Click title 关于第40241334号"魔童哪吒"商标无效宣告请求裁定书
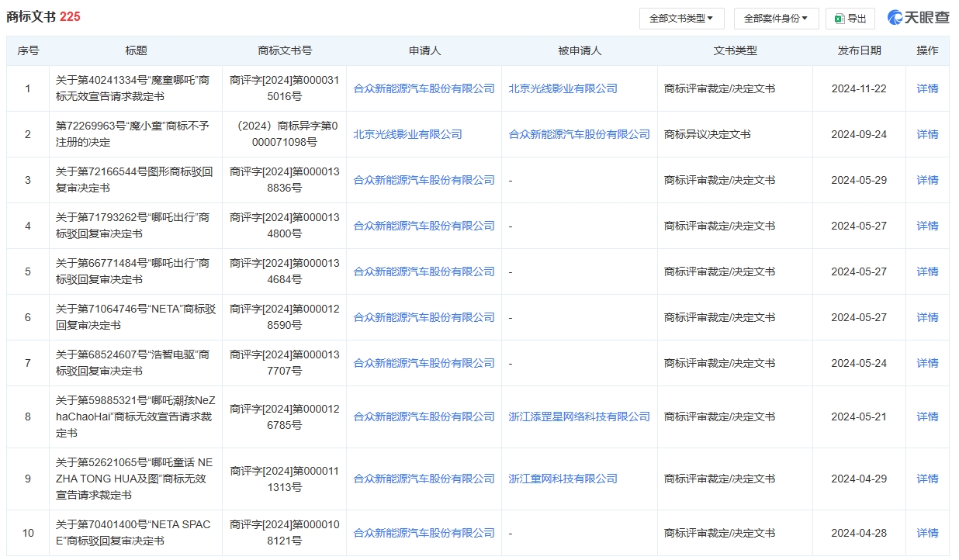959x560 pixels. click(133, 88)
